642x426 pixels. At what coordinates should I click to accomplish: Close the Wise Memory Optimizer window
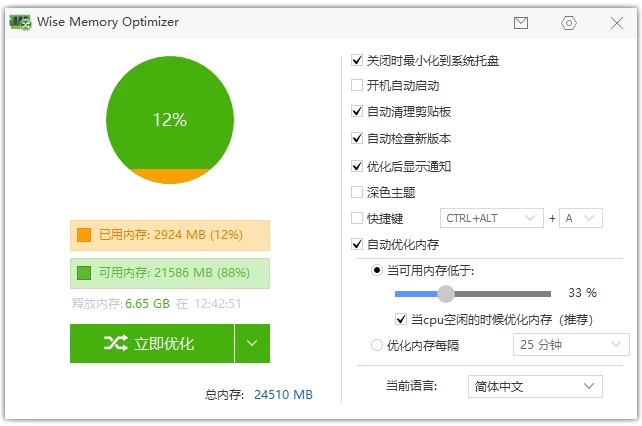[616, 22]
